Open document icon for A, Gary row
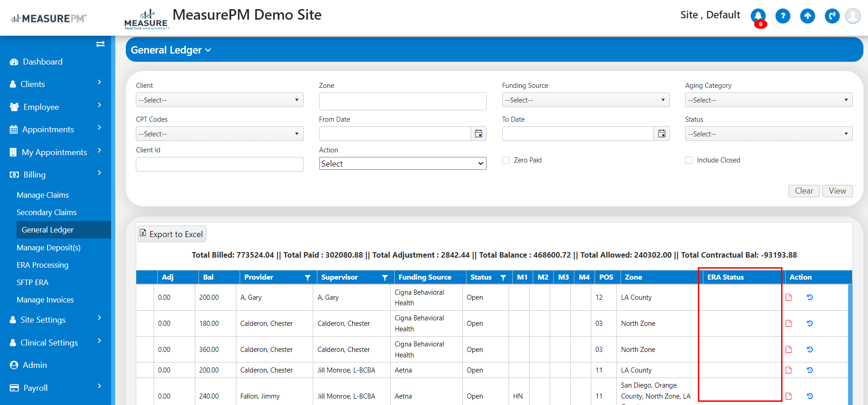This screenshot has width=868, height=405. [789, 297]
